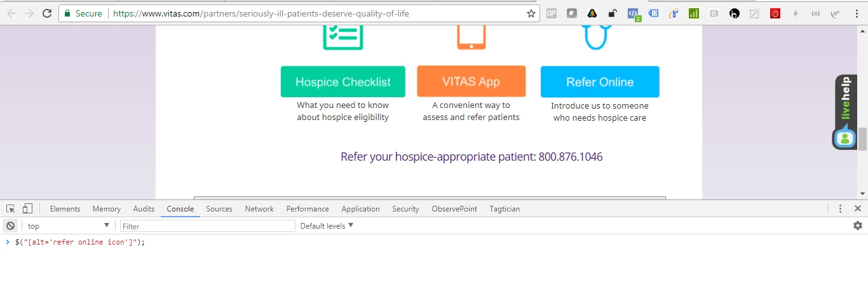Reload the page with the refresh icon

[x=47, y=13]
